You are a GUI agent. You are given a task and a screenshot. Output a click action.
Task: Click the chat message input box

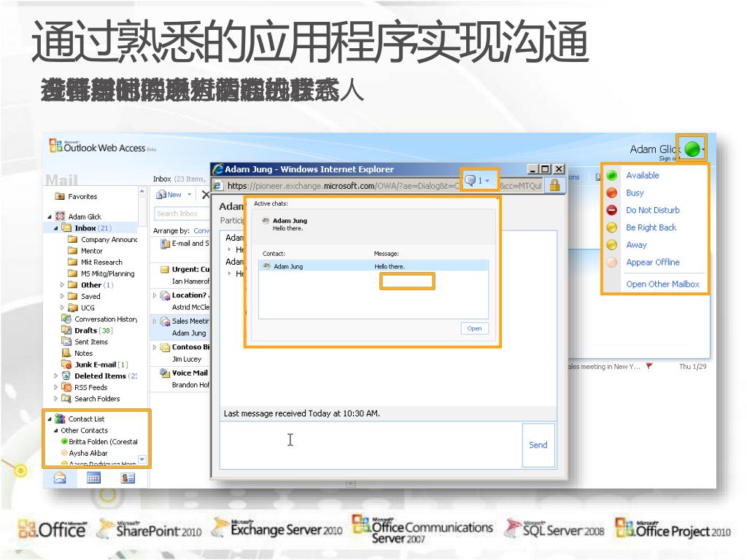371,445
